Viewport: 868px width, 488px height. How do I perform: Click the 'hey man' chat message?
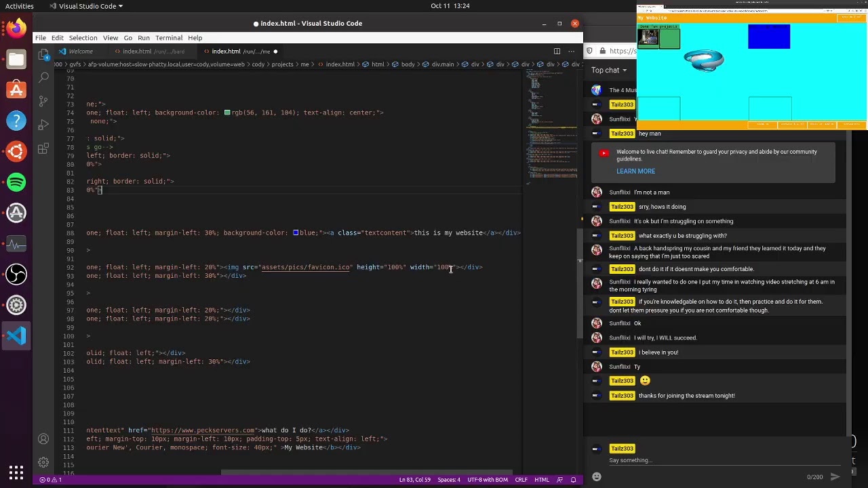[650, 134]
